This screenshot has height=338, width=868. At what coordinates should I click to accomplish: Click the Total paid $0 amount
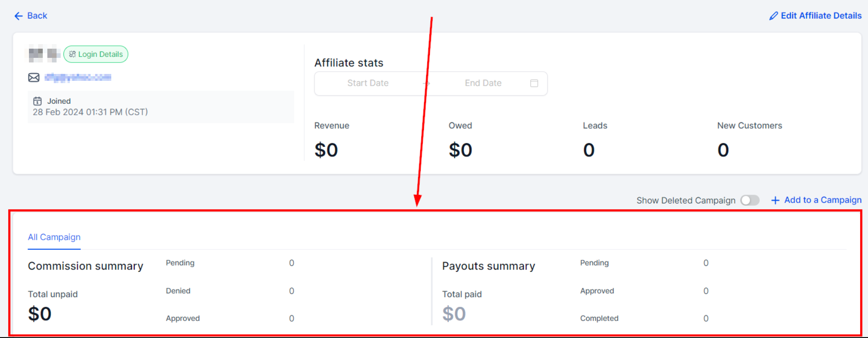(454, 314)
